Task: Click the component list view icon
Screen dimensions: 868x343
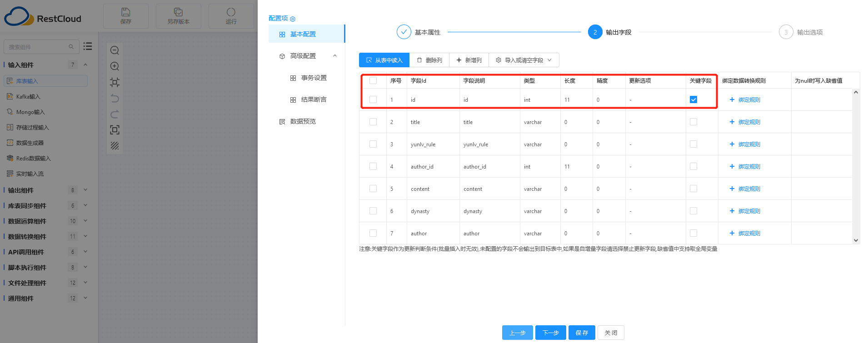Action: [x=88, y=46]
